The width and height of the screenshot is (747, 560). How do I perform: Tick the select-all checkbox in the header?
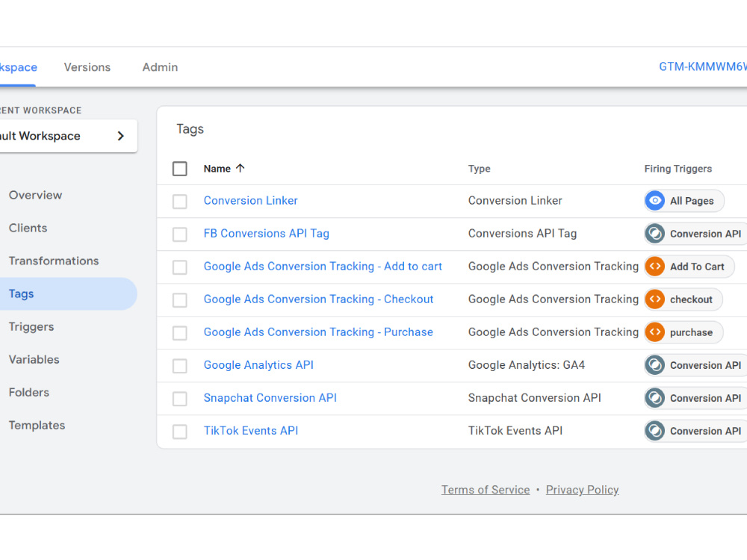pyautogui.click(x=179, y=169)
